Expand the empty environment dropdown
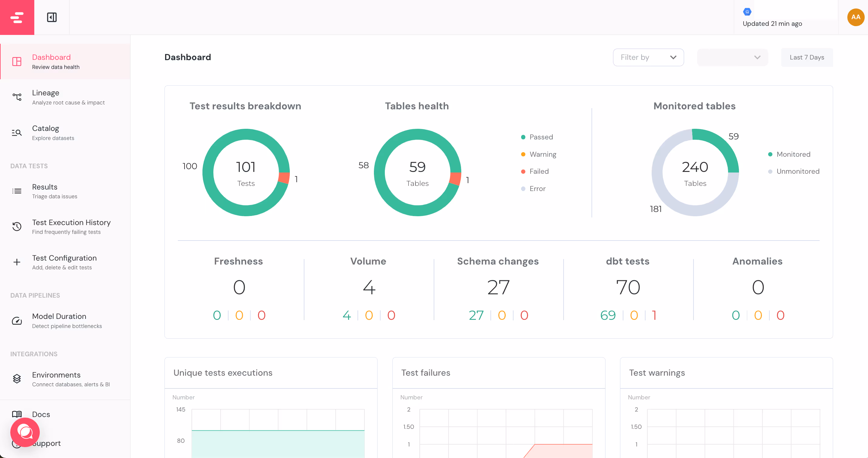868x458 pixels. coord(732,57)
